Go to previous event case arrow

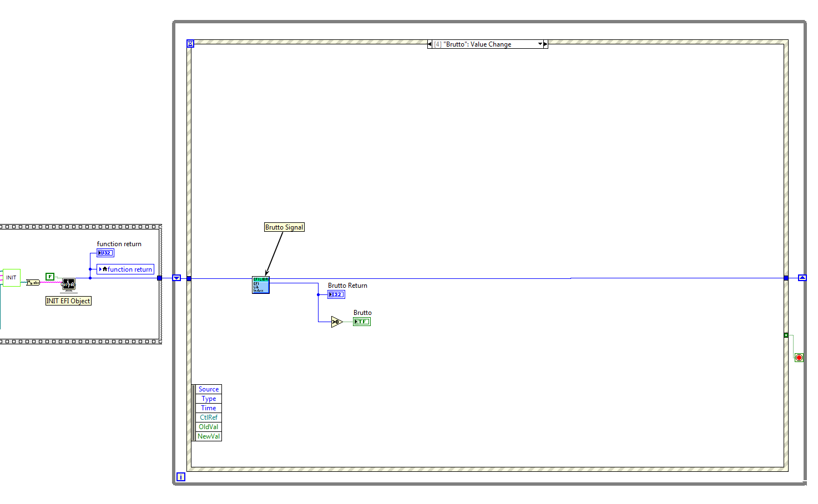(430, 44)
